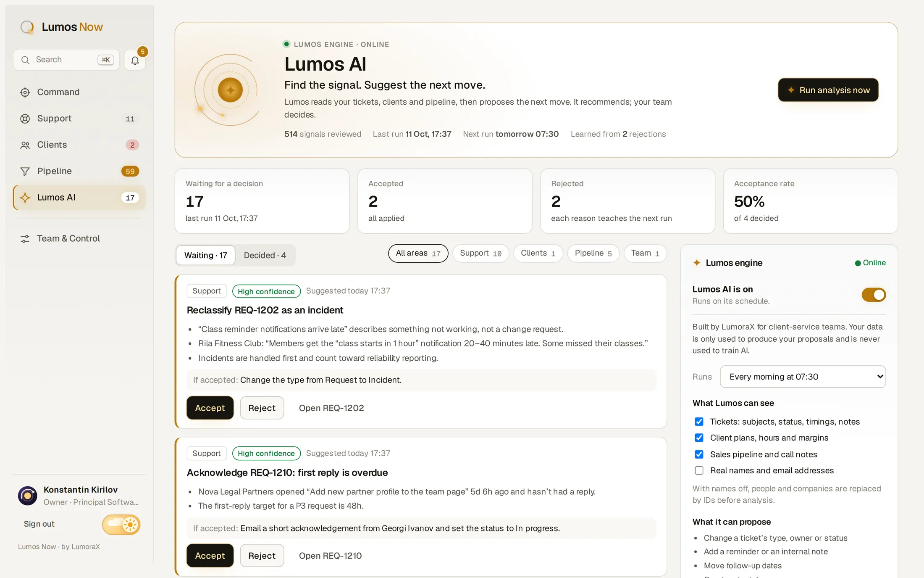This screenshot has height=578, width=924.
Task: Open REQ-1202 link
Action: [x=331, y=408]
